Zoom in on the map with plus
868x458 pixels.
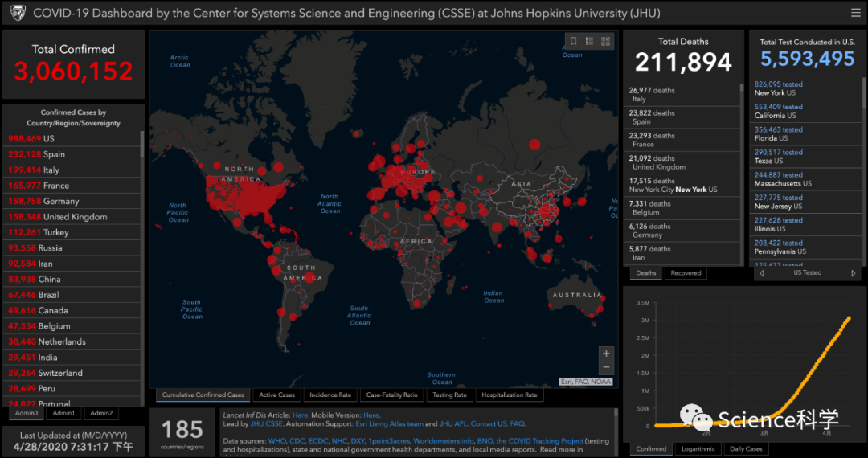[x=606, y=354]
